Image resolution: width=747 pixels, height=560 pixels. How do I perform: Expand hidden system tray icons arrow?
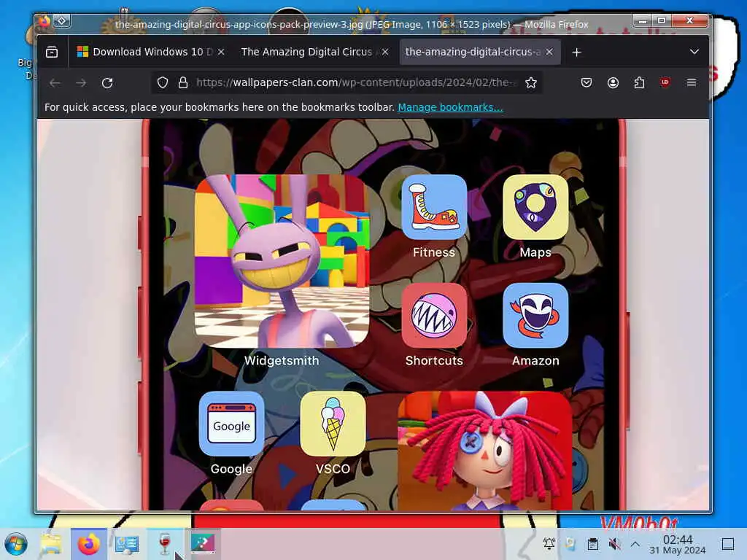pyautogui.click(x=635, y=544)
